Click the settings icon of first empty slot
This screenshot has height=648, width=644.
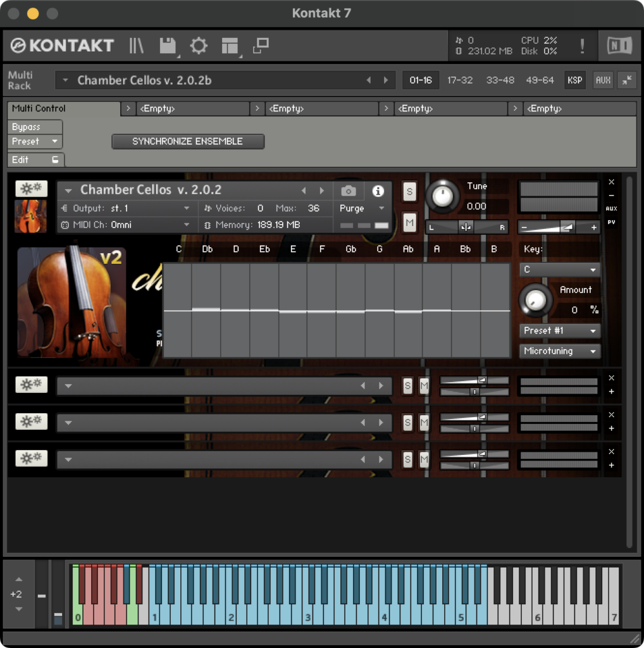click(x=32, y=385)
